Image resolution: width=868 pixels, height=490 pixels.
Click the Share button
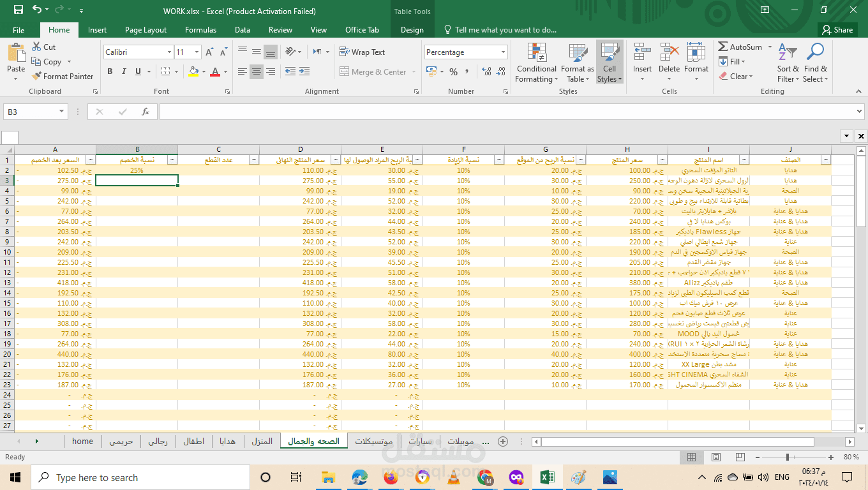point(837,30)
